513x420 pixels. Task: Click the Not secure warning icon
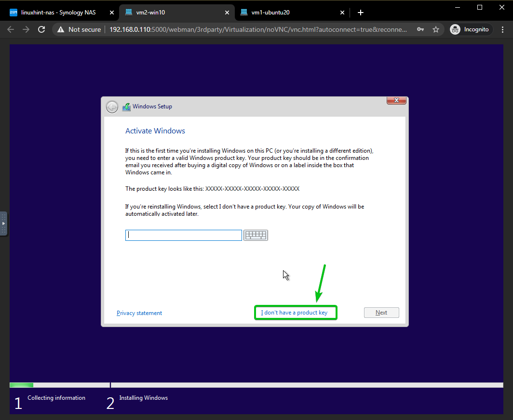point(61,29)
